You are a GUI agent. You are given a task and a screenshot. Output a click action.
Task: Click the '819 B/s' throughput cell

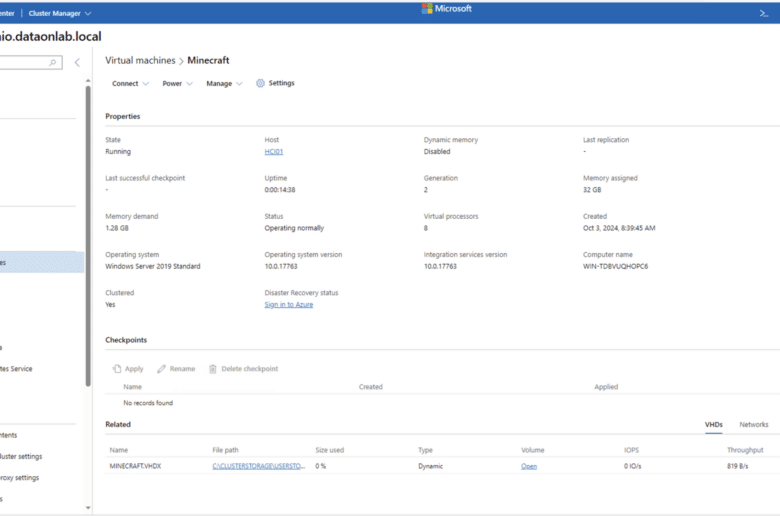(x=737, y=466)
